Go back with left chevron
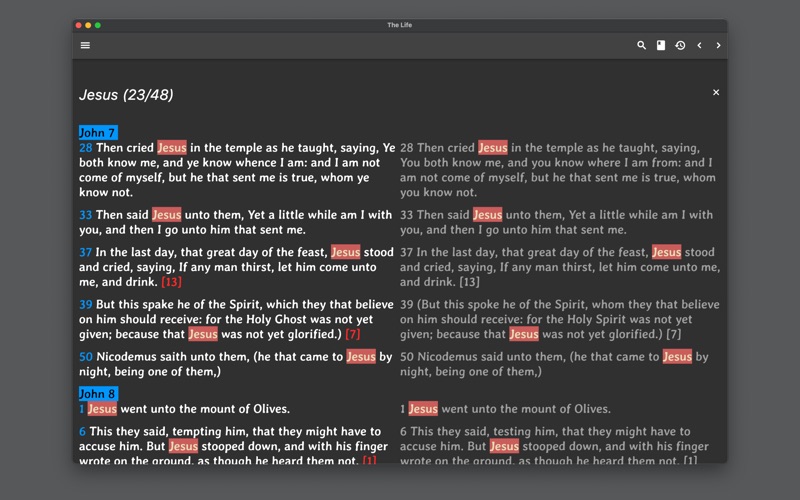Image resolution: width=800 pixels, height=500 pixels. pyautogui.click(x=699, y=45)
